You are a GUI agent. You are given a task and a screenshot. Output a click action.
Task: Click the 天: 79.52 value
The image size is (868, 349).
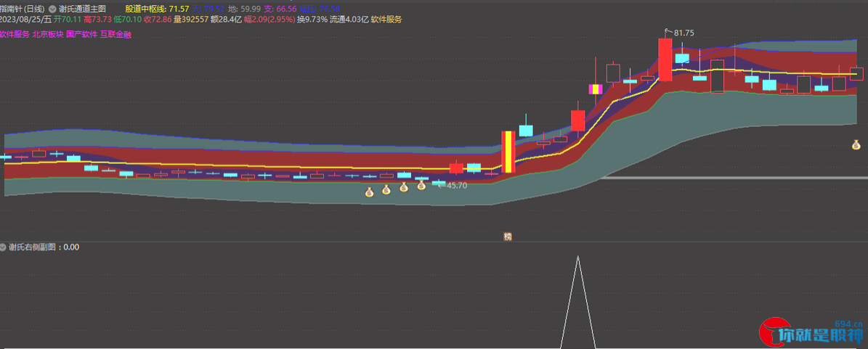pyautogui.click(x=208, y=9)
